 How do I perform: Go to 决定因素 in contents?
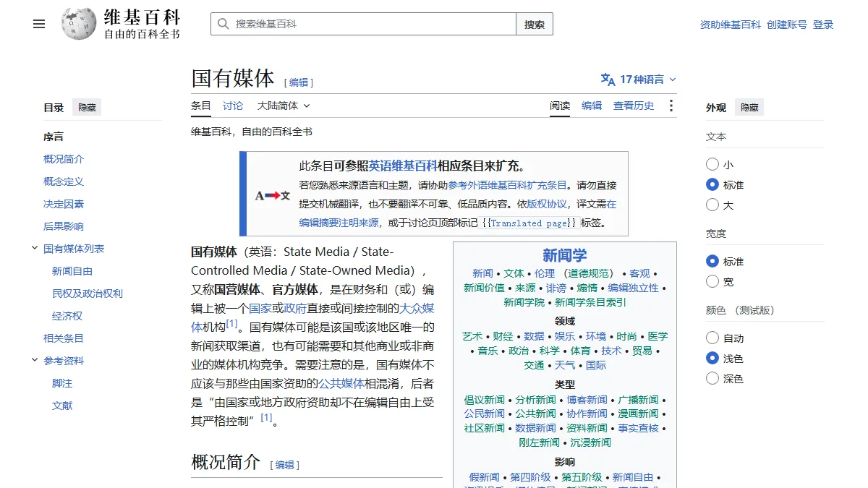point(64,204)
